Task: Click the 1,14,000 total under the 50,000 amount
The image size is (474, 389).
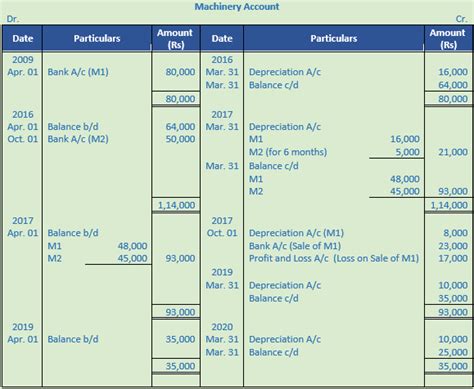Action: tap(176, 205)
